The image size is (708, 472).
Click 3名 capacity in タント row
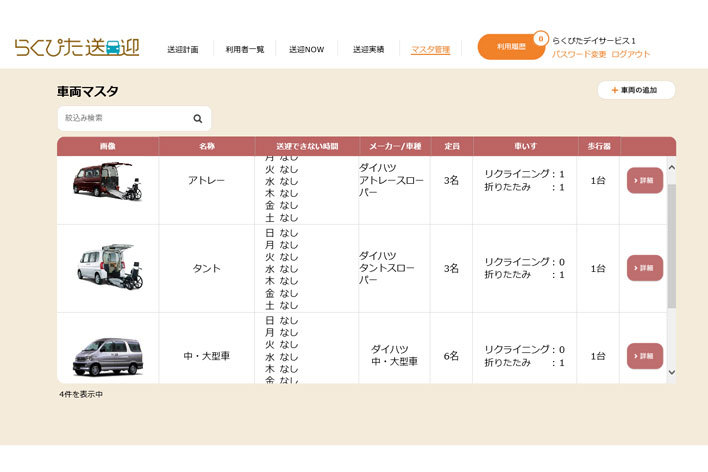tap(451, 268)
